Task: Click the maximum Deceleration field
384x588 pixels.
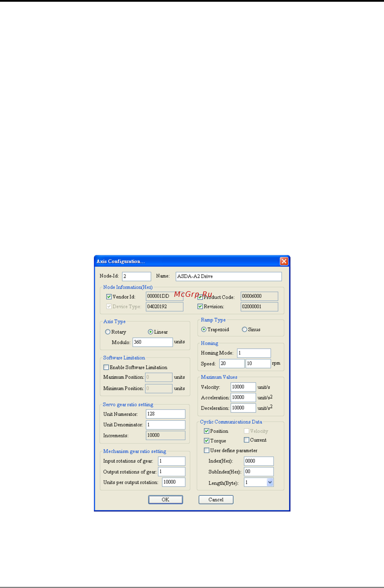Action: [243, 408]
